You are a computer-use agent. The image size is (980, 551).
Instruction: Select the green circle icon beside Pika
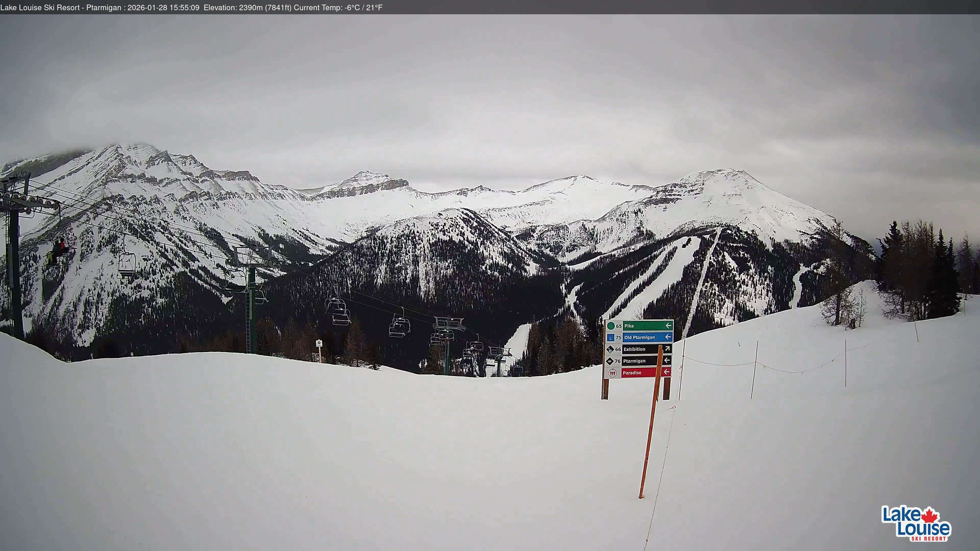click(611, 326)
